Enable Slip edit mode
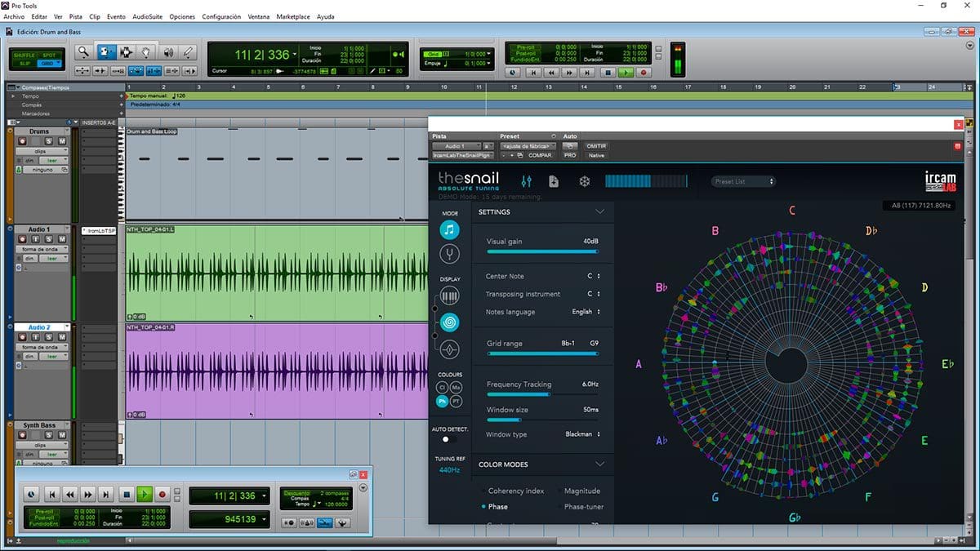The height and width of the screenshot is (551, 980). (x=24, y=63)
